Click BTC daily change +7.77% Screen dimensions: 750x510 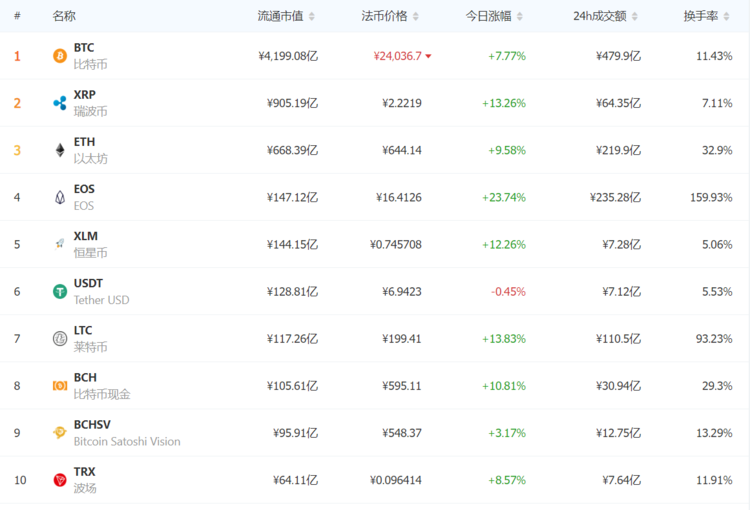click(x=507, y=56)
